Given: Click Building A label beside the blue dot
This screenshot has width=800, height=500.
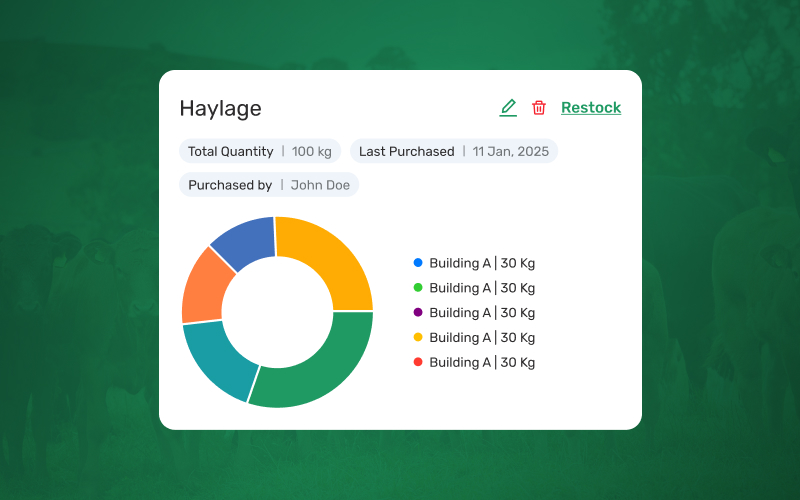Looking at the screenshot, I should pyautogui.click(x=482, y=263).
